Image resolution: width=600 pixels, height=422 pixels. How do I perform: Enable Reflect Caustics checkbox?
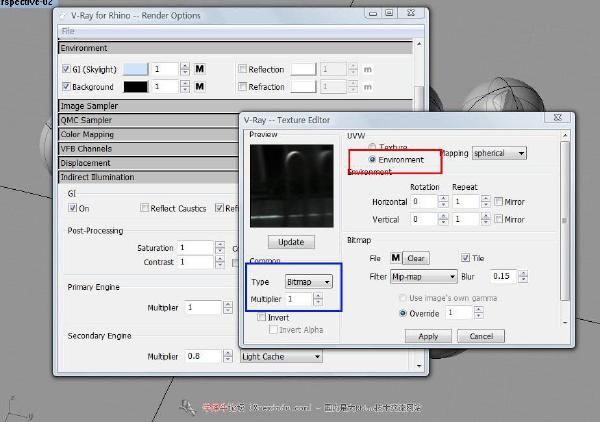point(144,208)
